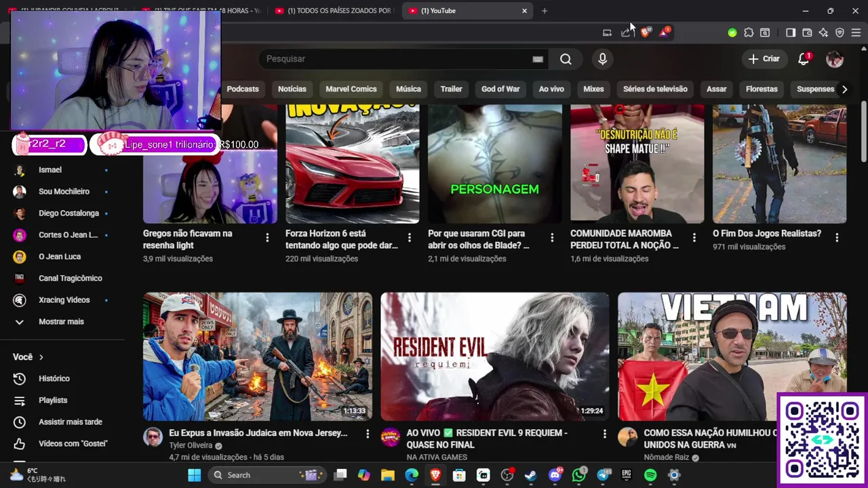Select the Marvel Comics filter chip
This screenshot has width=868, height=488.
tap(351, 89)
